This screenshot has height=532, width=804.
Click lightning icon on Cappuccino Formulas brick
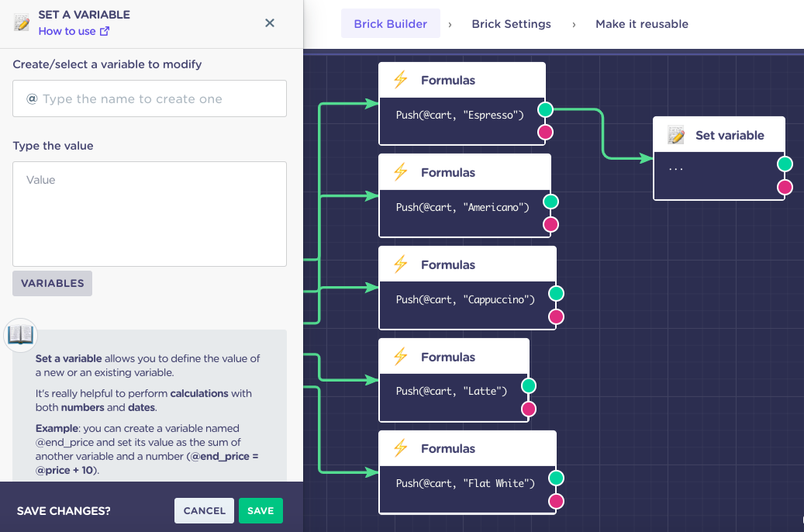coord(400,264)
